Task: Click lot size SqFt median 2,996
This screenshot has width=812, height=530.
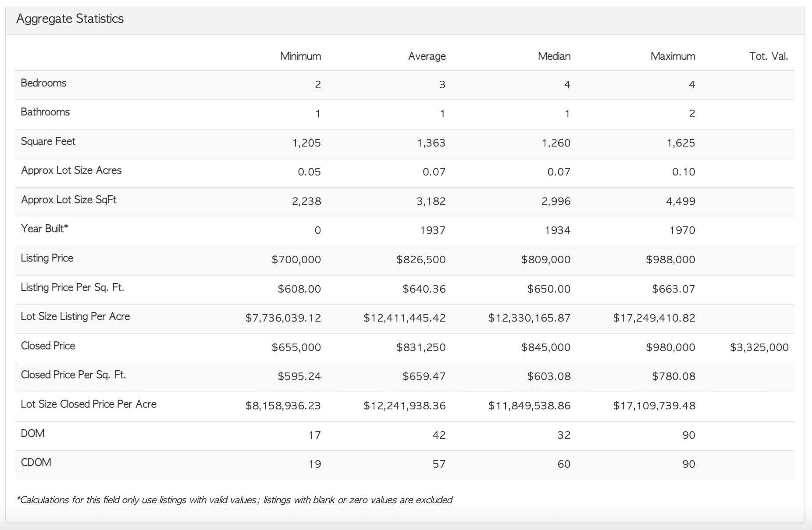Action: pyautogui.click(x=556, y=201)
